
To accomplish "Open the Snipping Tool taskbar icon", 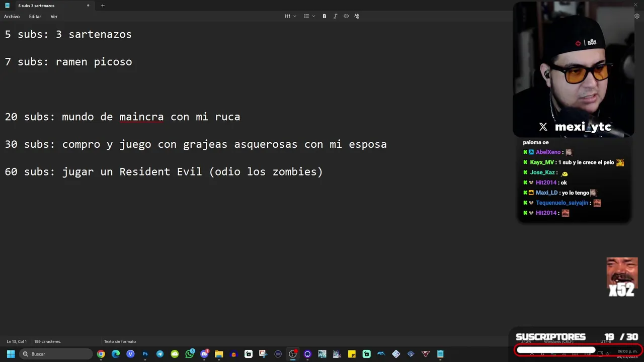I will tap(263, 354).
